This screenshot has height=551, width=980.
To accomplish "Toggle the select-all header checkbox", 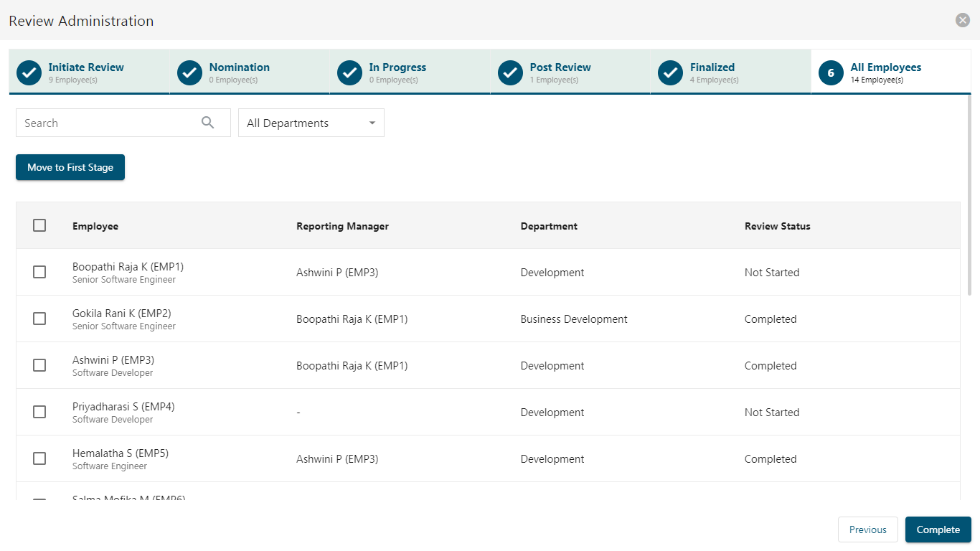I will (x=39, y=225).
